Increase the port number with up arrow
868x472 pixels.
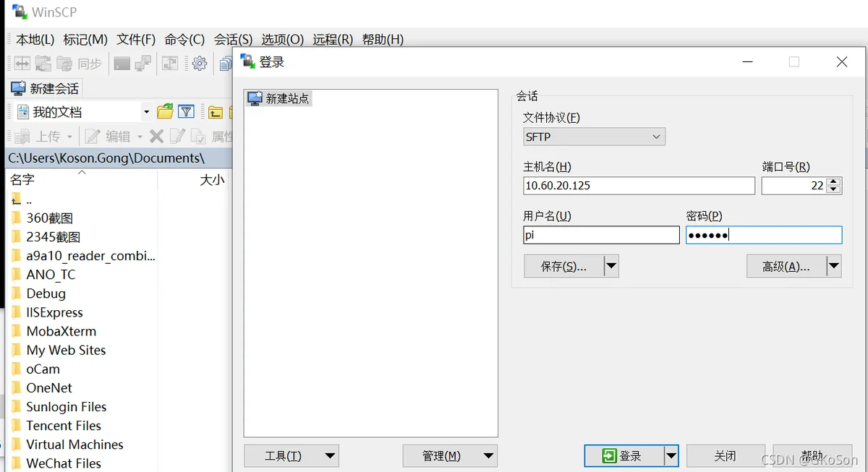(834, 181)
